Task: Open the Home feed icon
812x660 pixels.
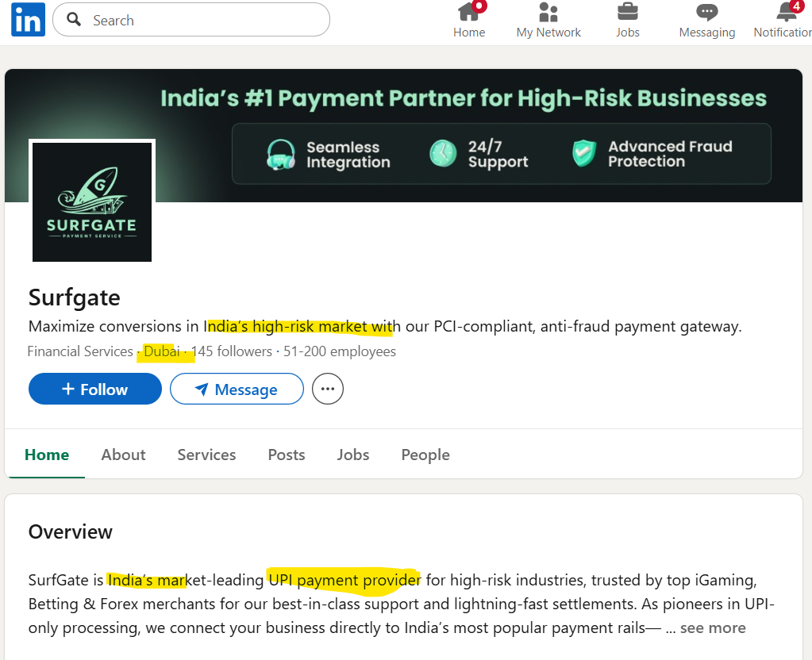Action: pos(469,13)
